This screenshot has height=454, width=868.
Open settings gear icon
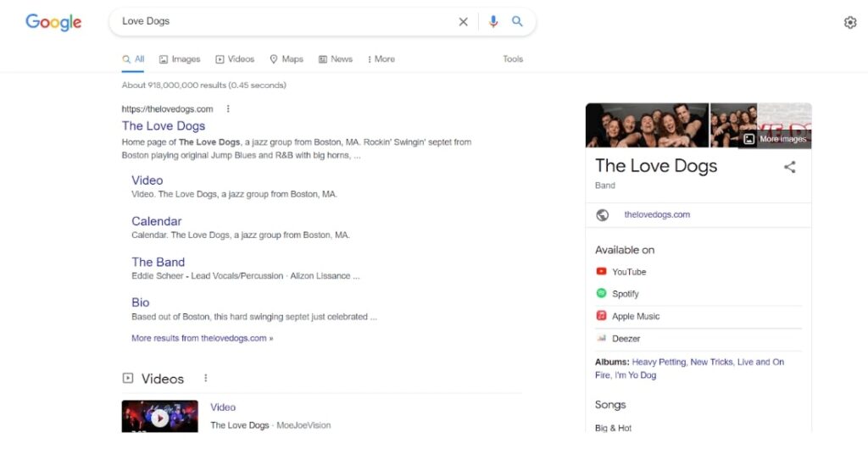pos(850,22)
